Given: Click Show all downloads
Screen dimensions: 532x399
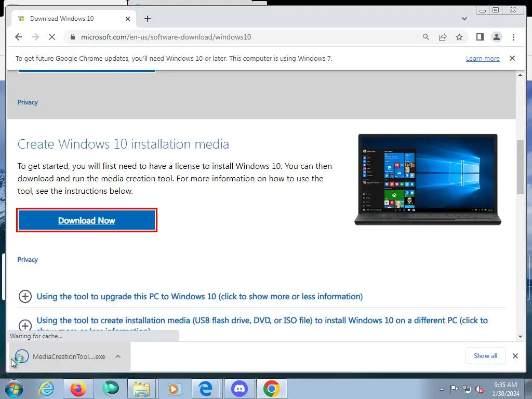Looking at the screenshot, I should click(486, 355).
